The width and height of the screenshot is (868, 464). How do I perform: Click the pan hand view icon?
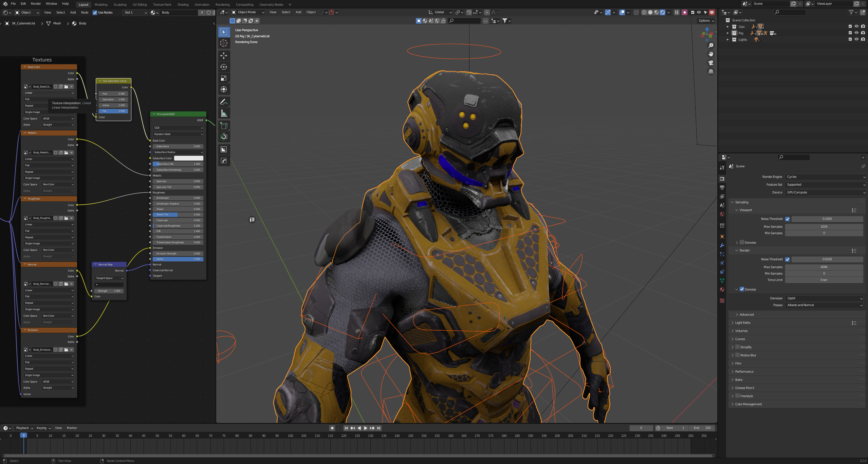tap(710, 54)
